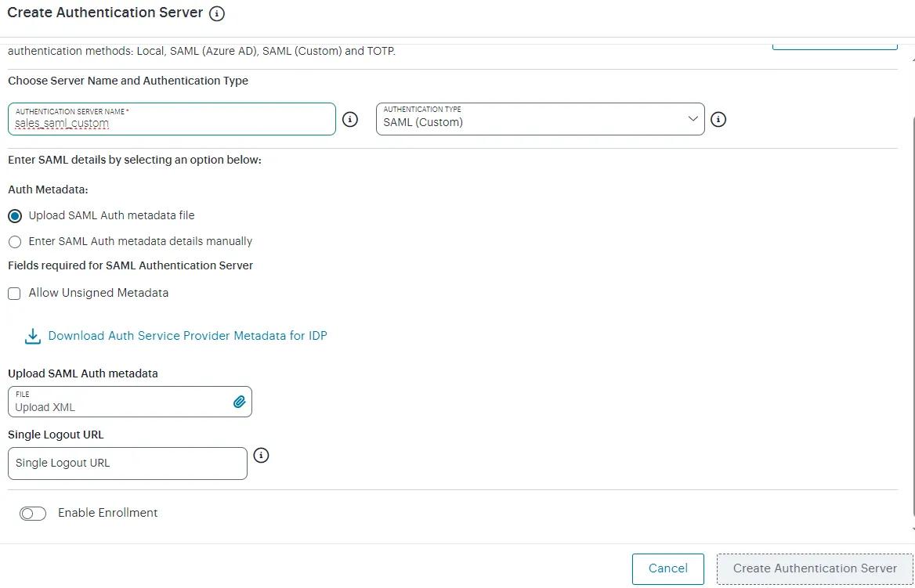Viewport: 915px width, 588px height.
Task: Click the Upload XML file field
Action: pyautogui.click(x=130, y=402)
